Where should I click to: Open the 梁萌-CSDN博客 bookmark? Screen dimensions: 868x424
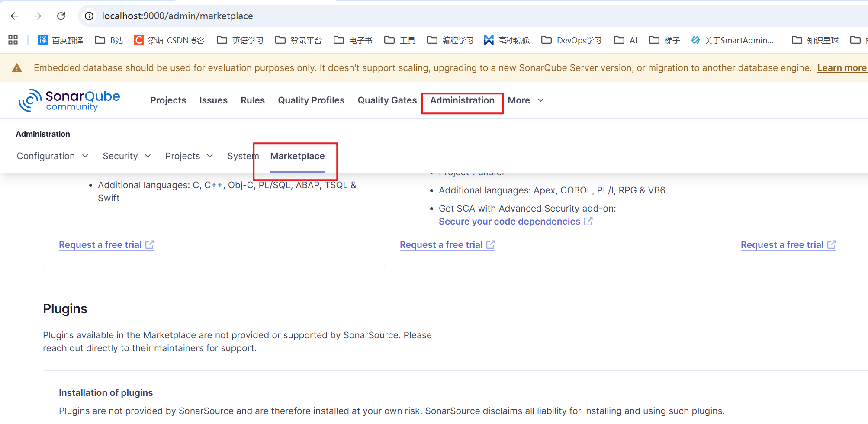[x=169, y=40]
